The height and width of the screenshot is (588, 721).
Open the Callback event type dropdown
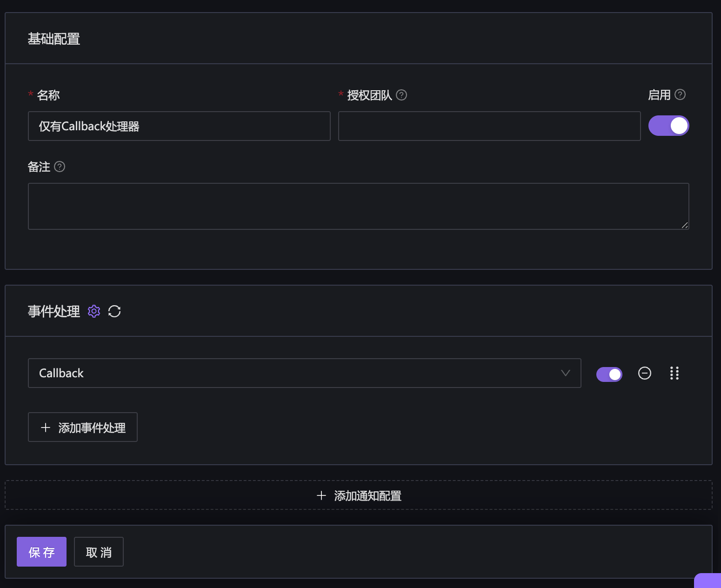[304, 373]
